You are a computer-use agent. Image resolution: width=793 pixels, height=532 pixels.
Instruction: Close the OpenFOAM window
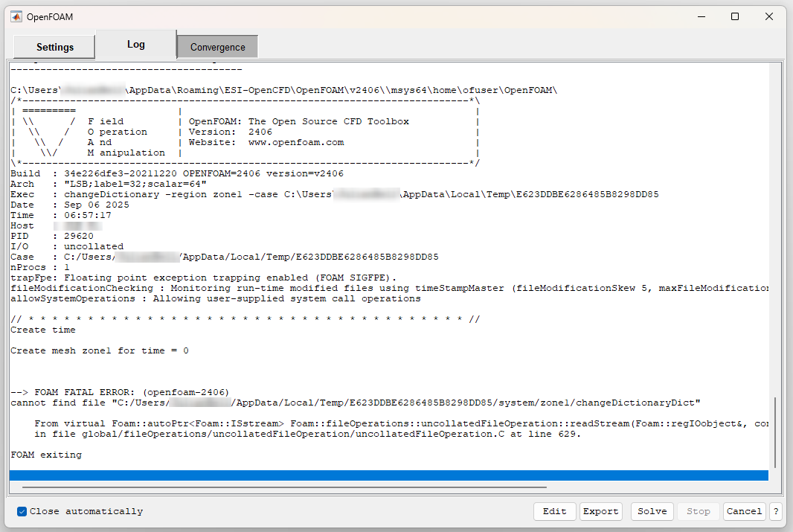[x=769, y=16]
